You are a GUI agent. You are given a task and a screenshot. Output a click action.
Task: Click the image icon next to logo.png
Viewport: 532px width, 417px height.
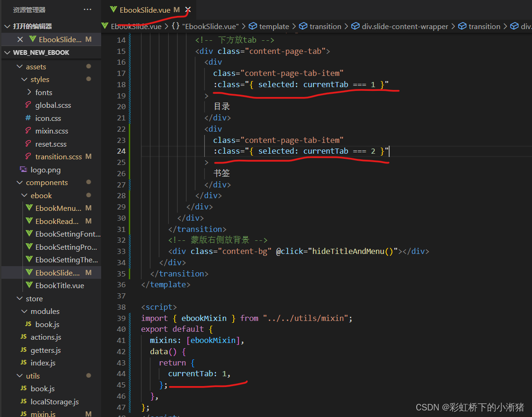pos(23,170)
